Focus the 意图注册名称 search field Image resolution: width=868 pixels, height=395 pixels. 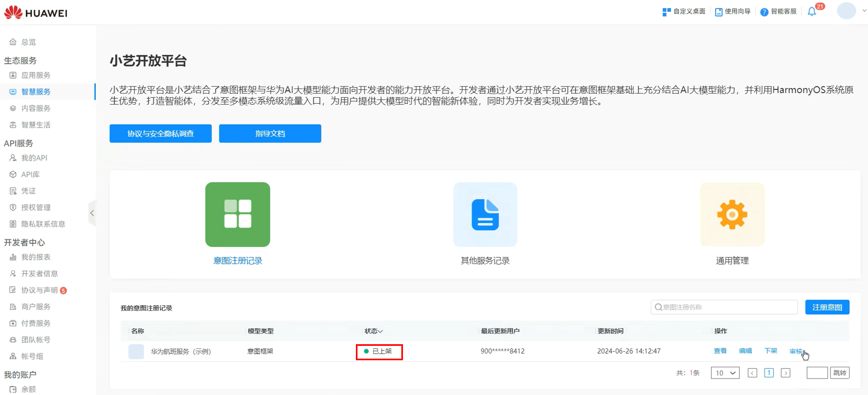(x=724, y=307)
